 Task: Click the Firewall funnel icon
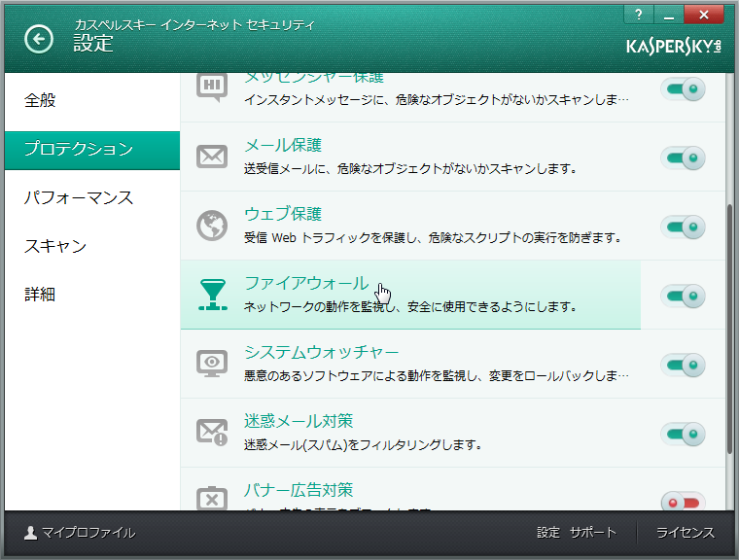click(x=212, y=295)
